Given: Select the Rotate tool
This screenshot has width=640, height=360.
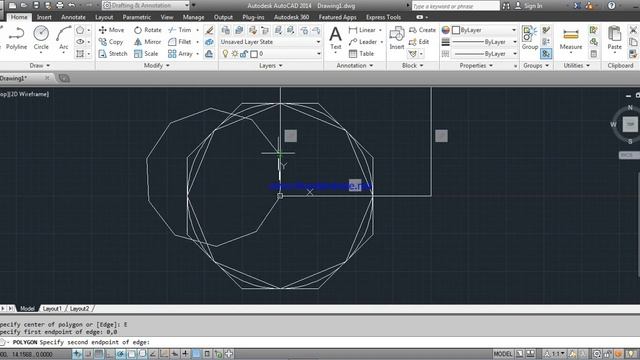Looking at the screenshot, I should click(148, 30).
